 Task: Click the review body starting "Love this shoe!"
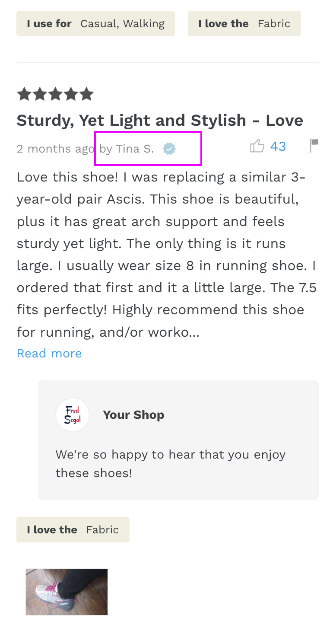tap(166, 243)
